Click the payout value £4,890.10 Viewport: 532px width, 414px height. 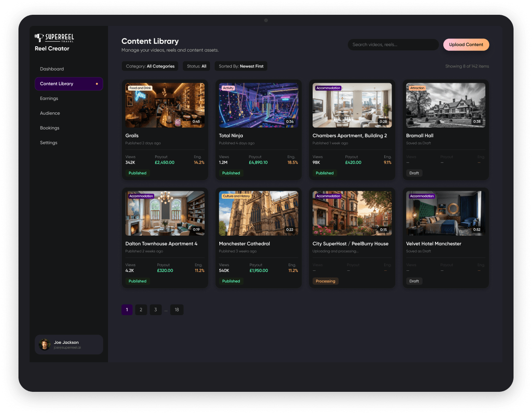click(x=258, y=163)
